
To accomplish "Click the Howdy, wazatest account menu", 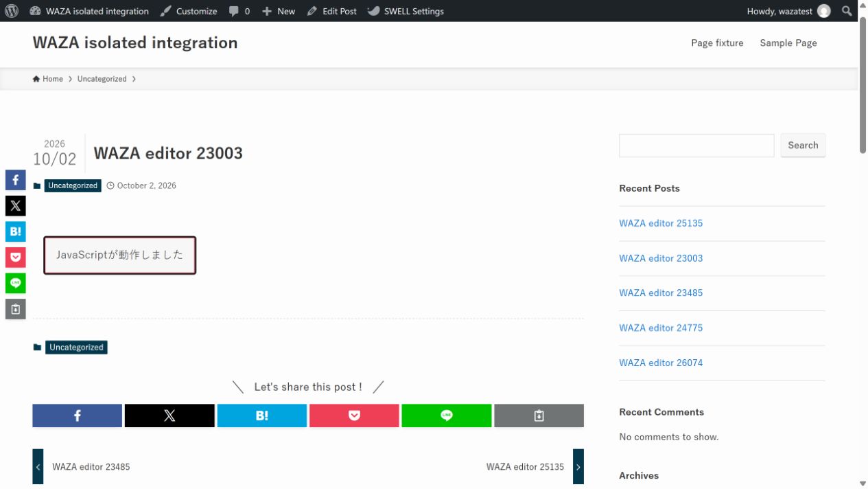I will [x=788, y=11].
